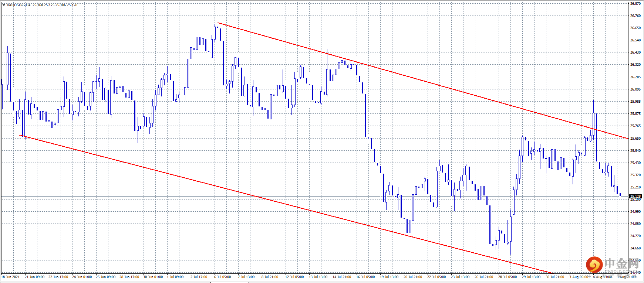Select the 26.205 price level label
Image resolution: width=644 pixels, height=283 pixels.
pyautogui.click(x=635, y=77)
